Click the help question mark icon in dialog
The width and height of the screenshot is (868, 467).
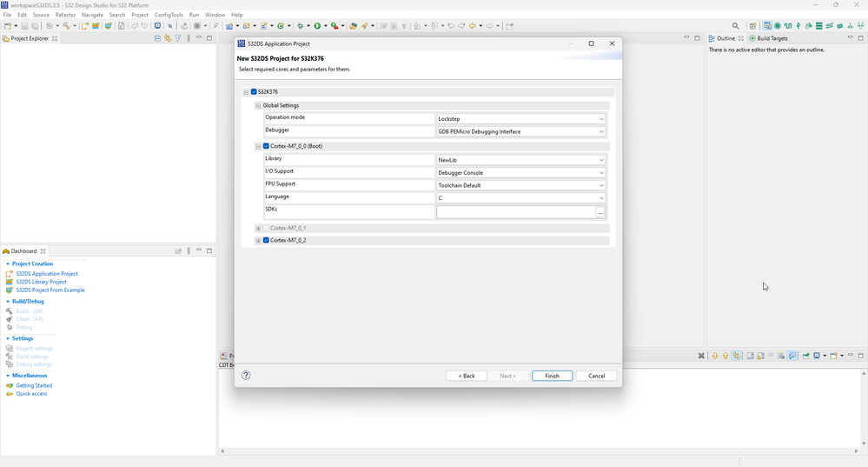(246, 375)
